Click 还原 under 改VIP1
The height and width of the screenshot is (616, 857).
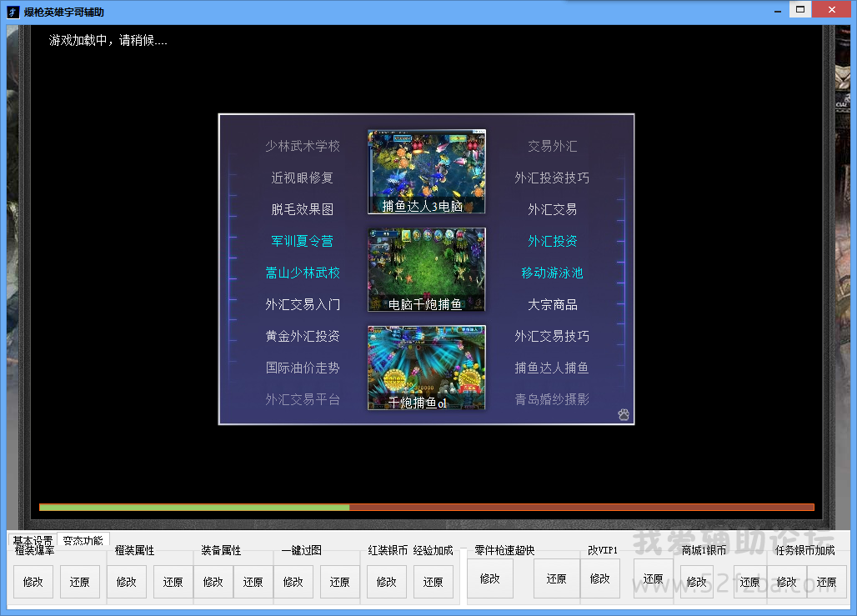click(653, 578)
